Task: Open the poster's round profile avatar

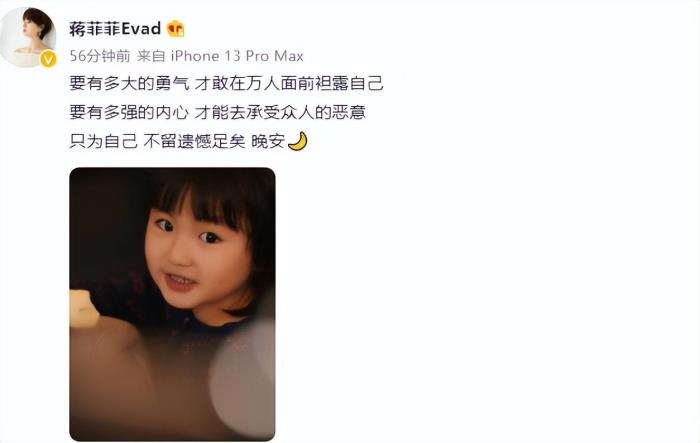Action: (x=29, y=37)
